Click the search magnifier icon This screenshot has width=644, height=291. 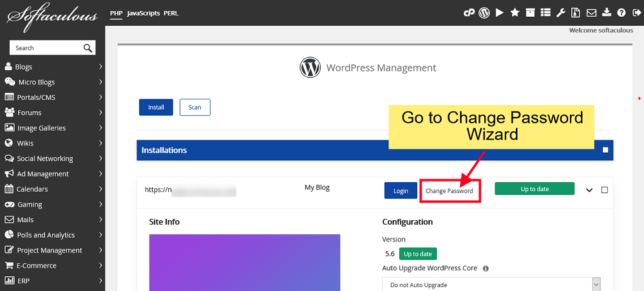pyautogui.click(x=88, y=48)
